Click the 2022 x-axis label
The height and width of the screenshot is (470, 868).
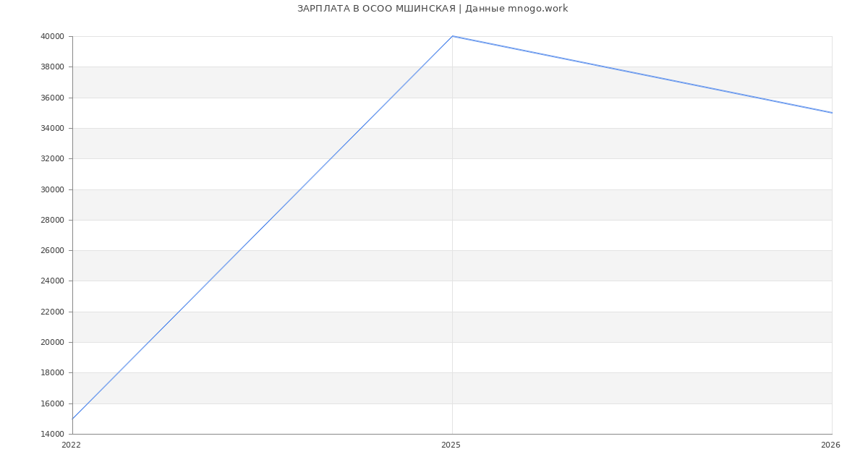[72, 445]
